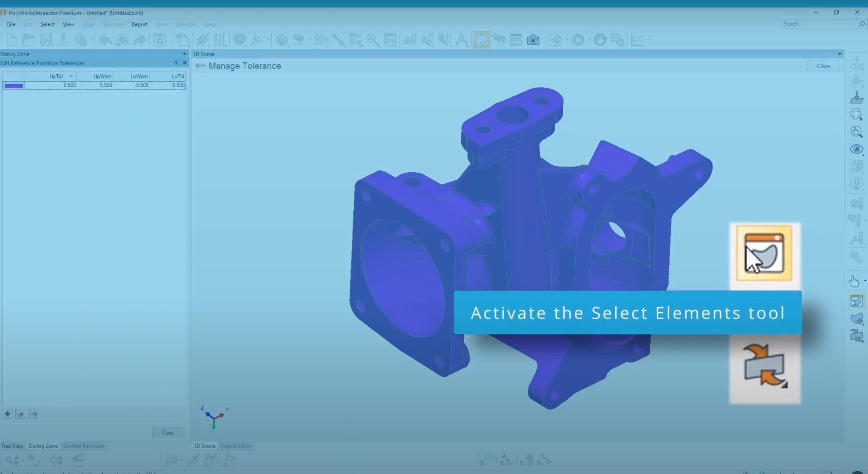The image size is (868, 474).
Task: Open the clipboard checklist tool on the toolbar
Action: pyautogui.click(x=481, y=40)
